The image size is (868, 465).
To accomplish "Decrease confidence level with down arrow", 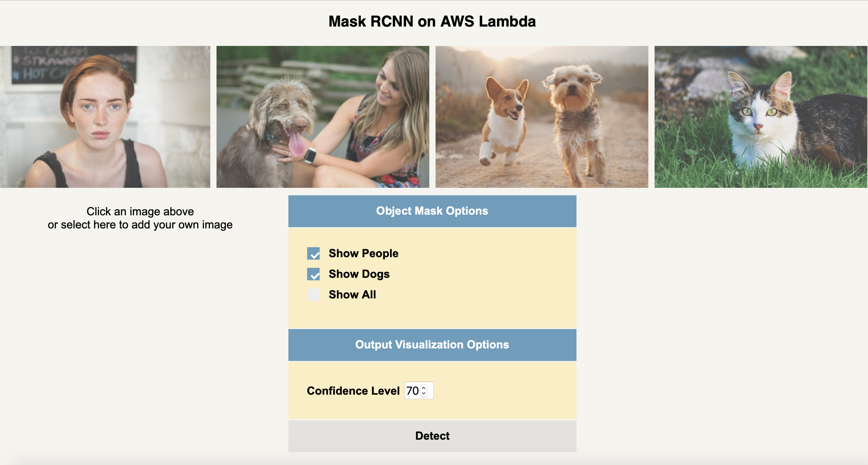I will pyautogui.click(x=424, y=393).
